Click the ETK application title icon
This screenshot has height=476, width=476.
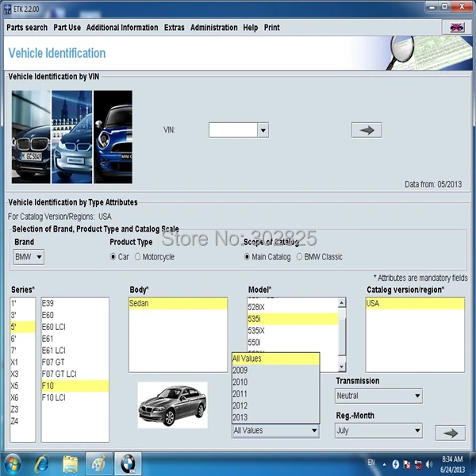(x=8, y=9)
